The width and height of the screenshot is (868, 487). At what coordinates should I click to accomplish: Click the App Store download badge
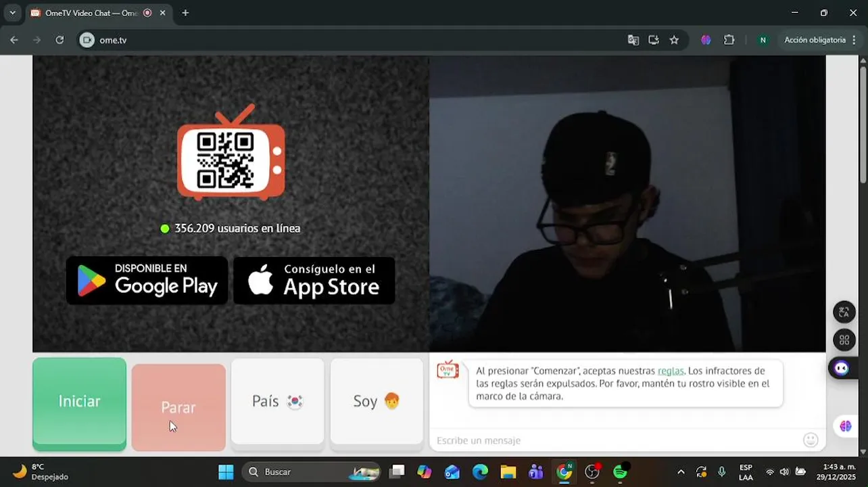[x=314, y=280]
